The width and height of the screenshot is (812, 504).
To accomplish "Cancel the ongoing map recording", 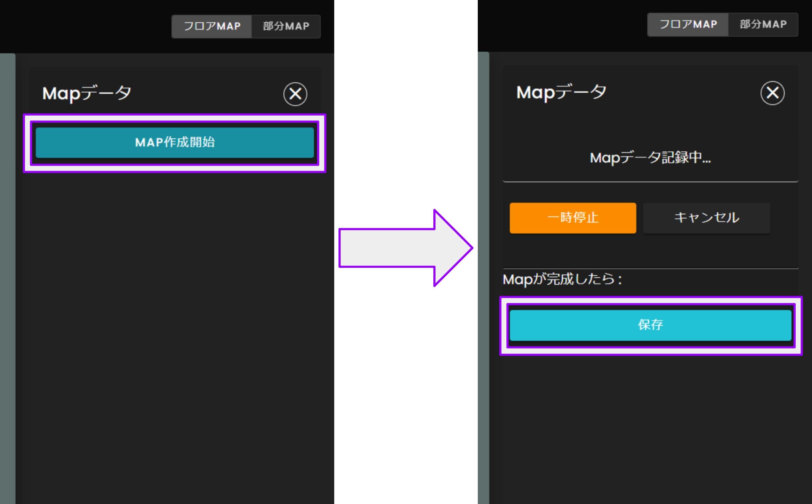I will [706, 218].
